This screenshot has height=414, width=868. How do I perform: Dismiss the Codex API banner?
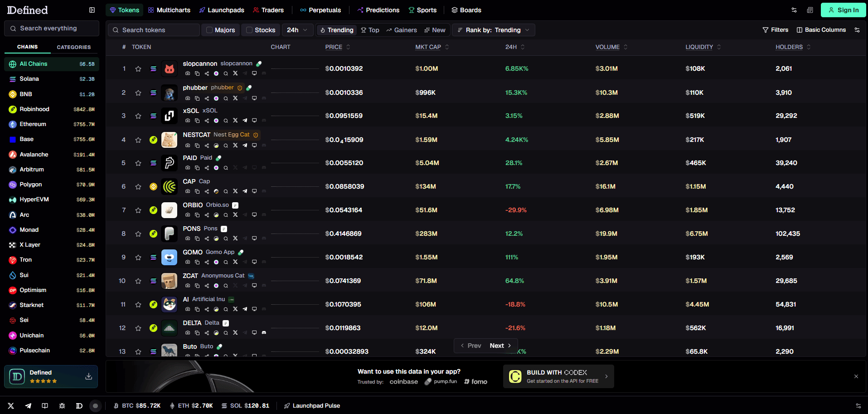(856, 376)
